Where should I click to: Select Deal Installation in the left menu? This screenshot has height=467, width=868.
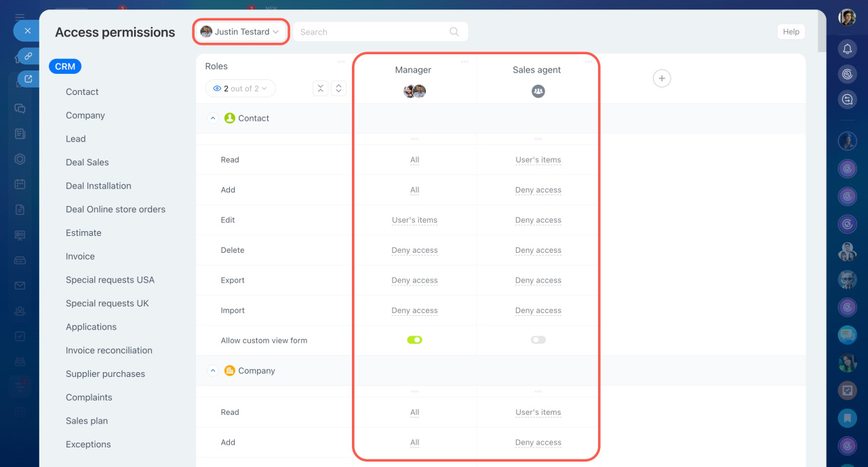point(98,186)
